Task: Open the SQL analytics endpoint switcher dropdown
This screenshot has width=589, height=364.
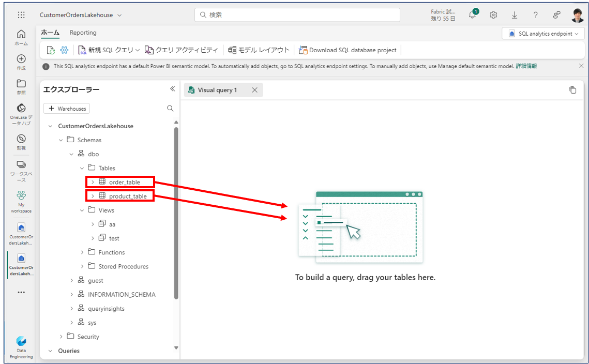Action: pos(543,34)
